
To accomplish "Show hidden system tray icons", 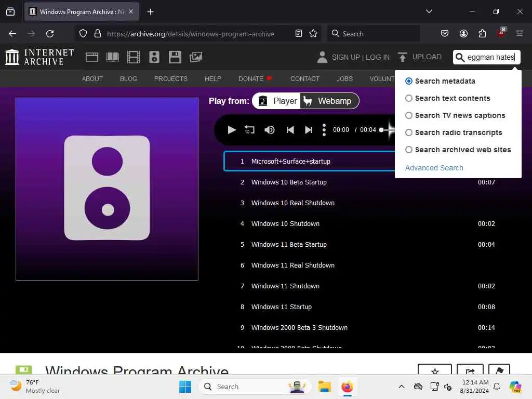I will coord(402,387).
